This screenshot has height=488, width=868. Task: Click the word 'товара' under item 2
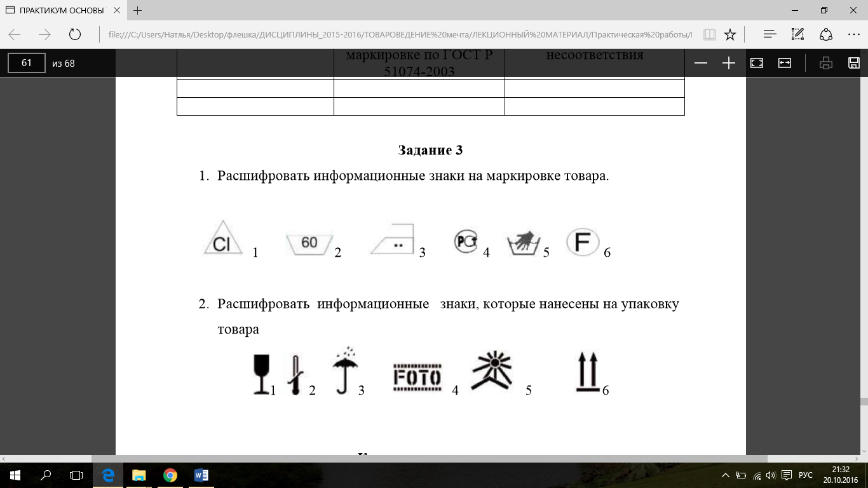tap(238, 330)
